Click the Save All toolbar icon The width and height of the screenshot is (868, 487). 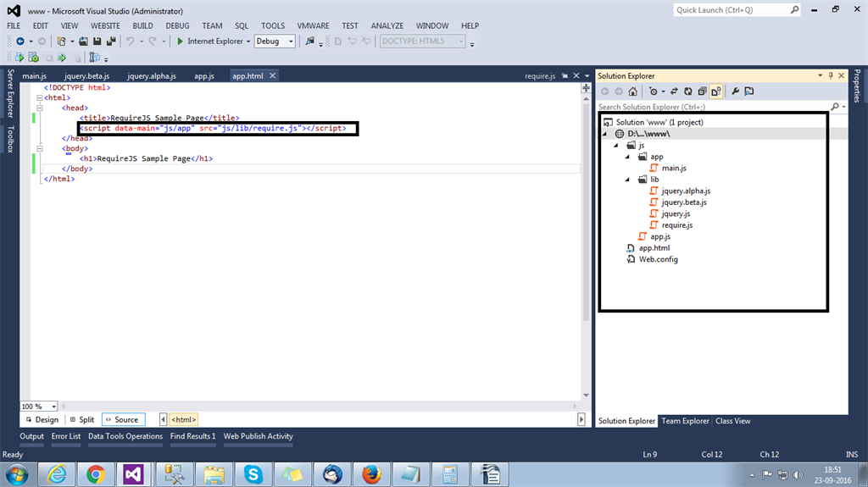111,41
